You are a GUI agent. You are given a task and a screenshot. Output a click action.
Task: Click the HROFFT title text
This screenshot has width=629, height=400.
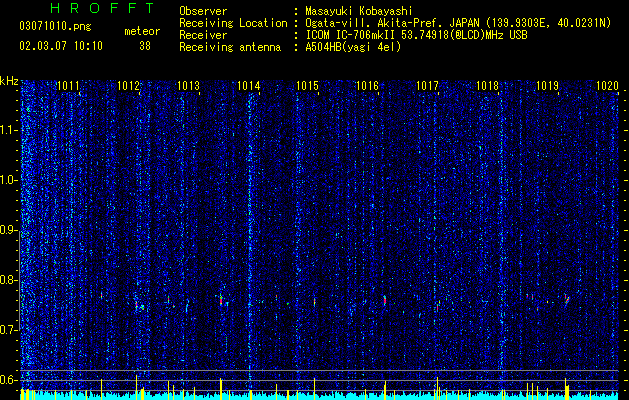103,8
